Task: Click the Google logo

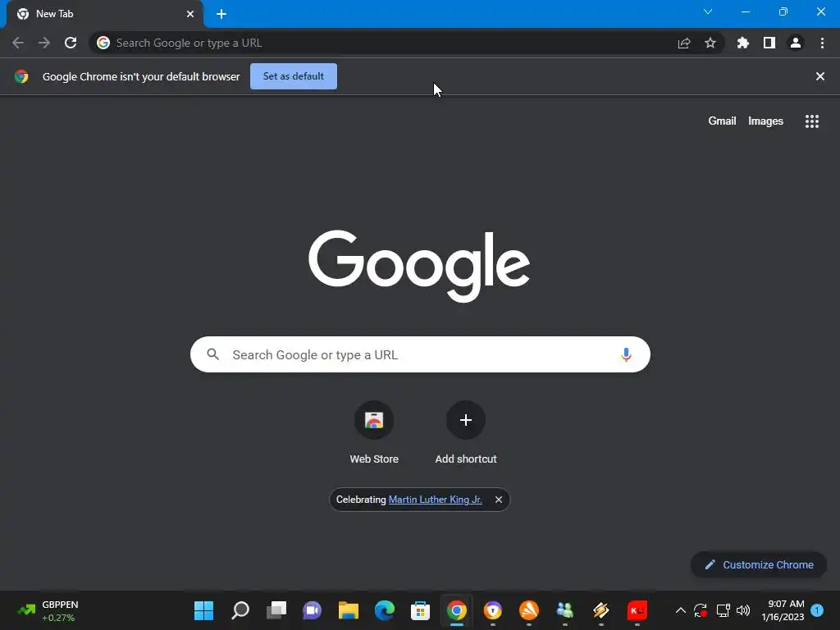Action: click(419, 266)
